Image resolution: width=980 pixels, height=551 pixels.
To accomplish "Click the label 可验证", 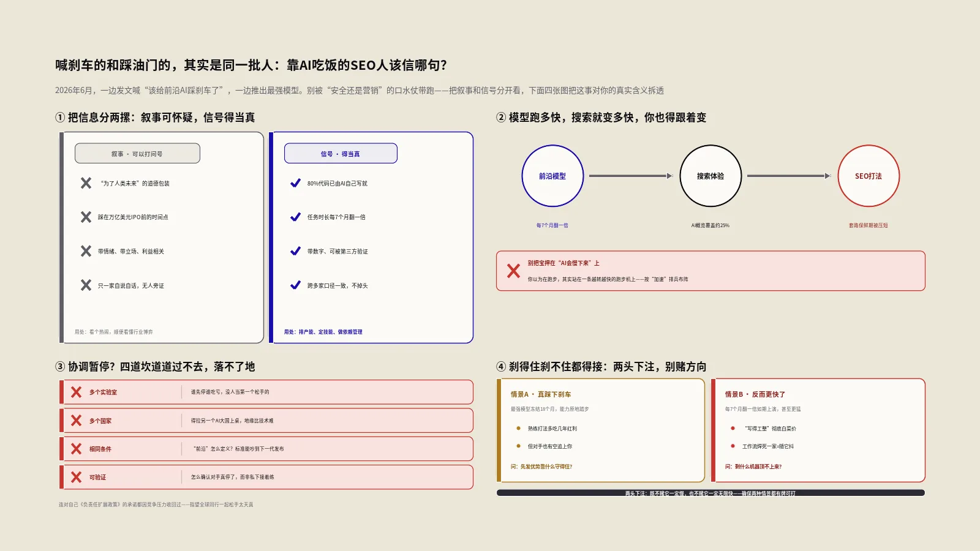I will (x=98, y=478).
